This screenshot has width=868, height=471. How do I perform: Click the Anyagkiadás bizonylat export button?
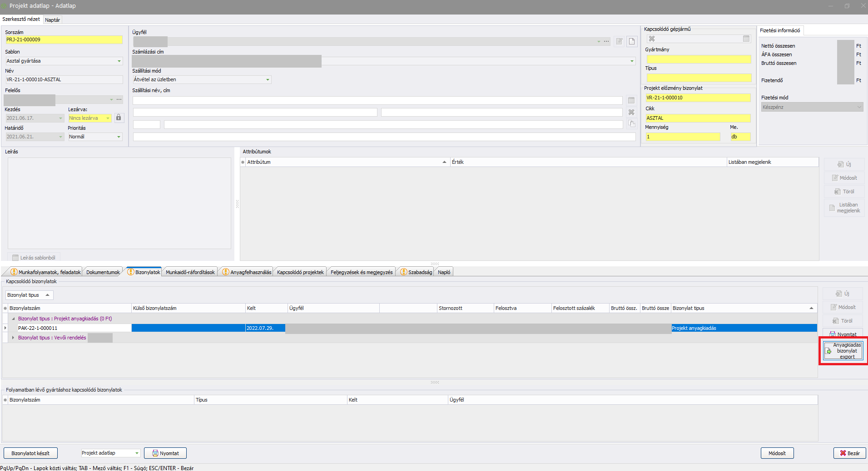point(843,351)
